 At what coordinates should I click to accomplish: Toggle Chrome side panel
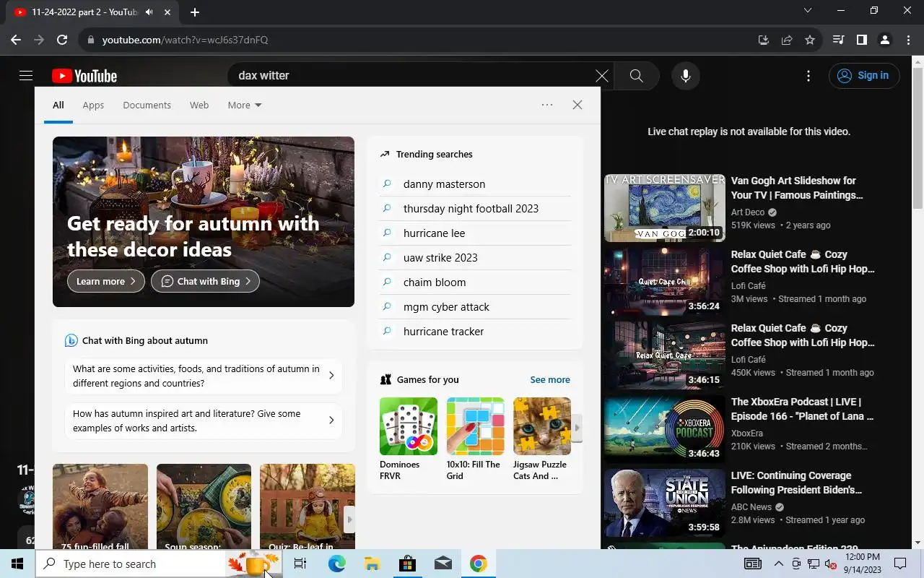(861, 40)
